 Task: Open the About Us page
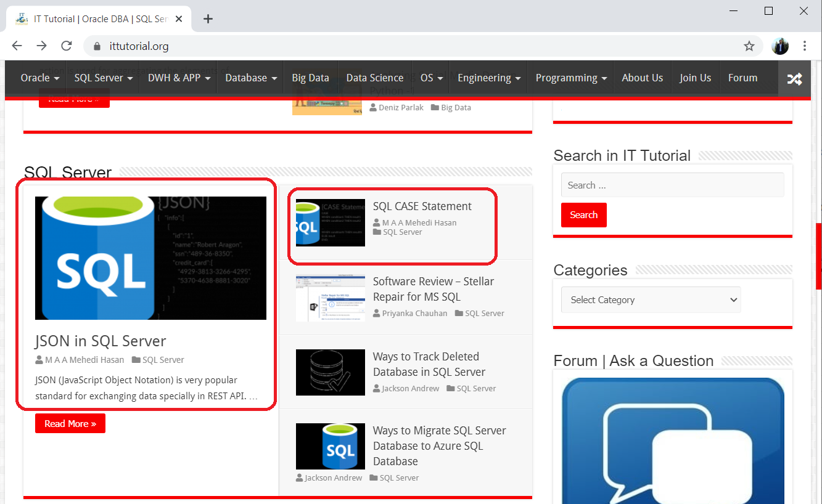[643, 78]
